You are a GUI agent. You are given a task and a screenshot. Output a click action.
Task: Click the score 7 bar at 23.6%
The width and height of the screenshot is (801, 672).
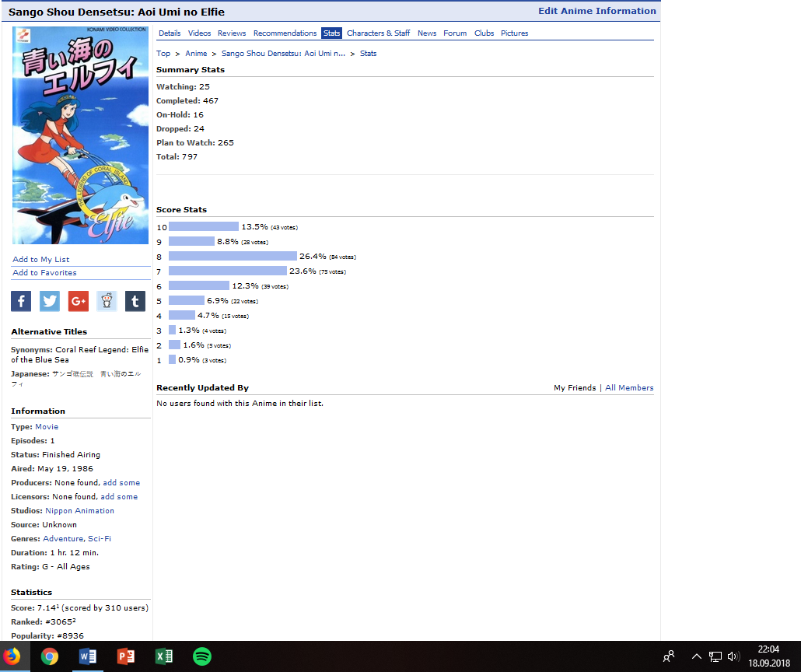pyautogui.click(x=228, y=271)
